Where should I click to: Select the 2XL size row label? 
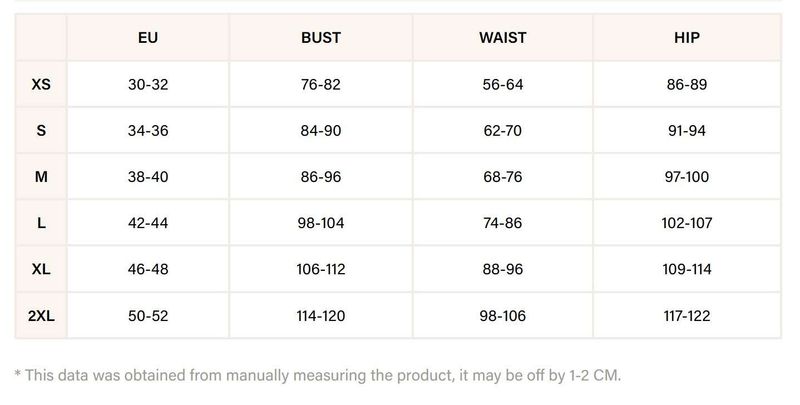coord(41,316)
